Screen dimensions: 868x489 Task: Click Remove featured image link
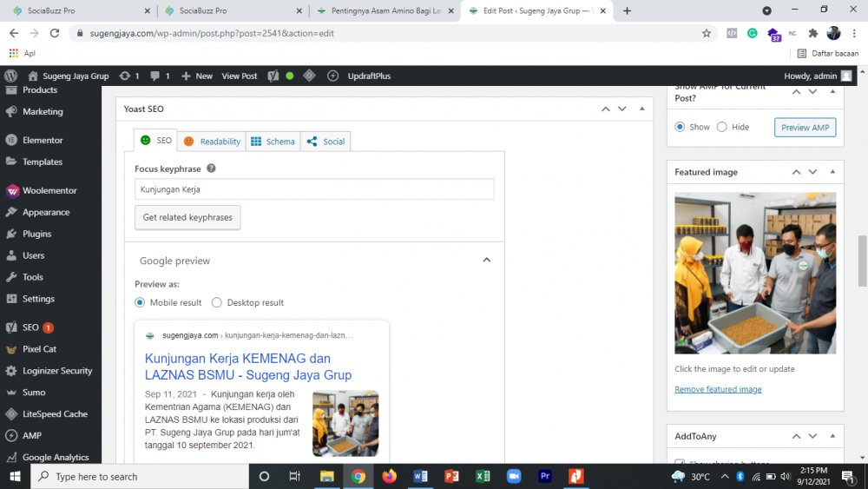coord(718,389)
